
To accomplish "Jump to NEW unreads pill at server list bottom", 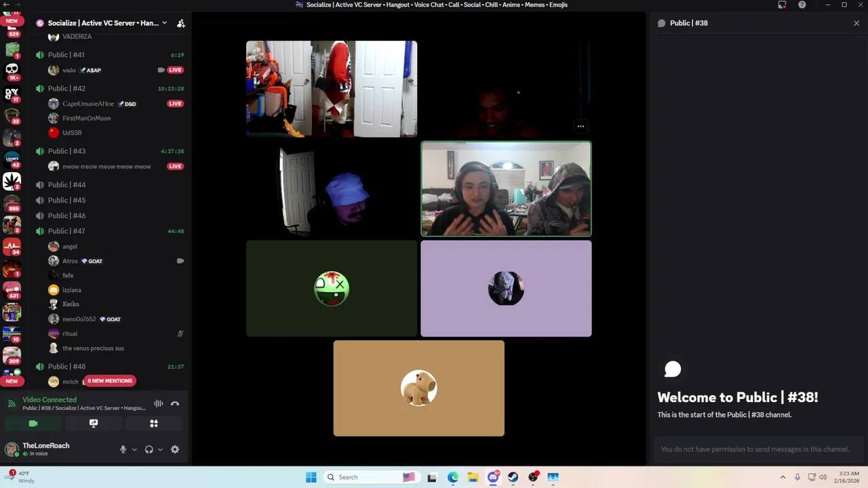I will (12, 381).
